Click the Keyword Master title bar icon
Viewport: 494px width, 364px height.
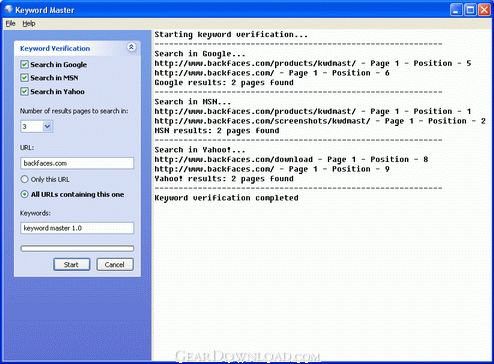(x=8, y=10)
